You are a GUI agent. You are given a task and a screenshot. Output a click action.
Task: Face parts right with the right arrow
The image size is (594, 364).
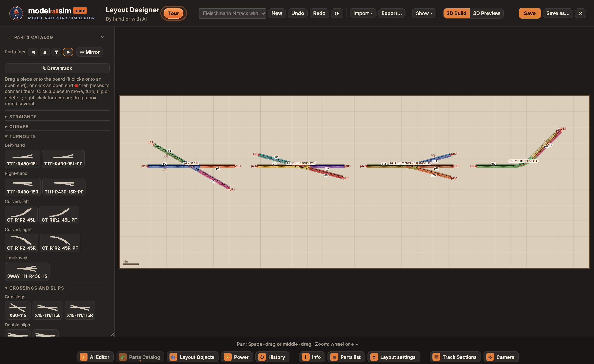[x=68, y=52]
